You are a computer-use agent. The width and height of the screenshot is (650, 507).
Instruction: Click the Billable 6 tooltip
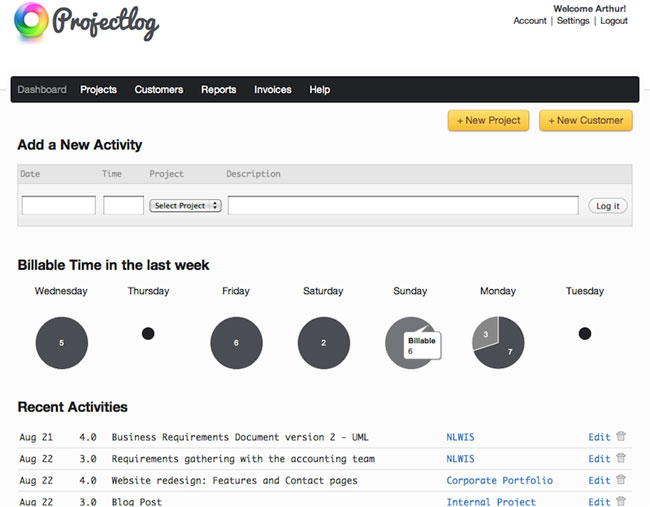[x=422, y=345]
